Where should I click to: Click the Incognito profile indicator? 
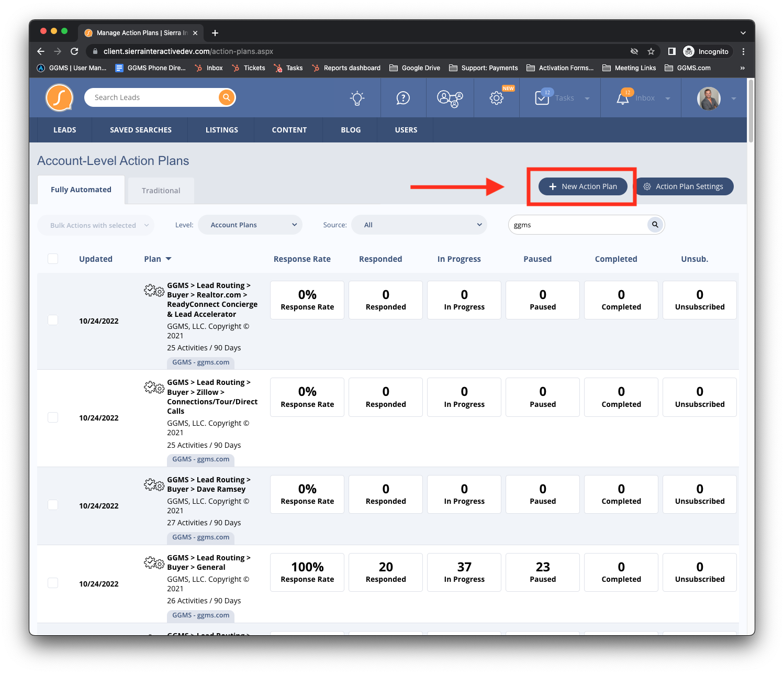(x=706, y=51)
